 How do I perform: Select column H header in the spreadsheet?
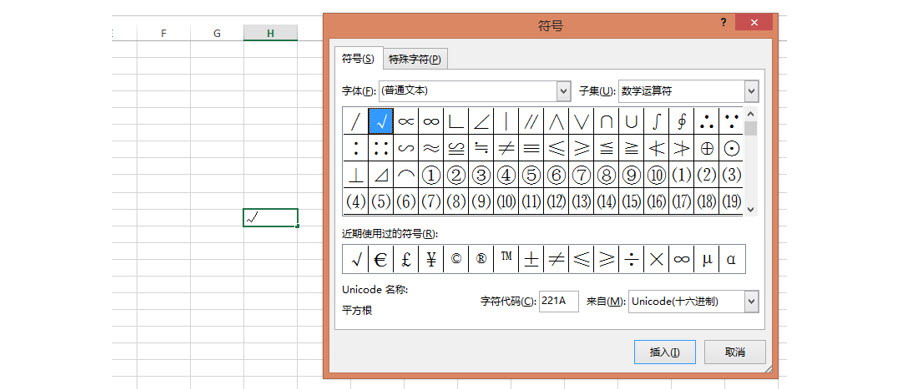[x=270, y=33]
